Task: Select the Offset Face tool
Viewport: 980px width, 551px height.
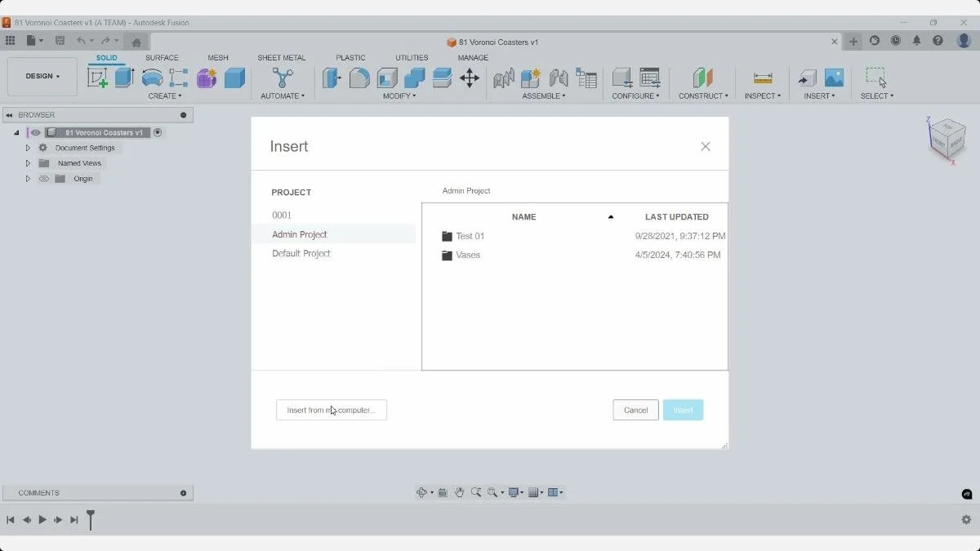Action: [x=442, y=78]
